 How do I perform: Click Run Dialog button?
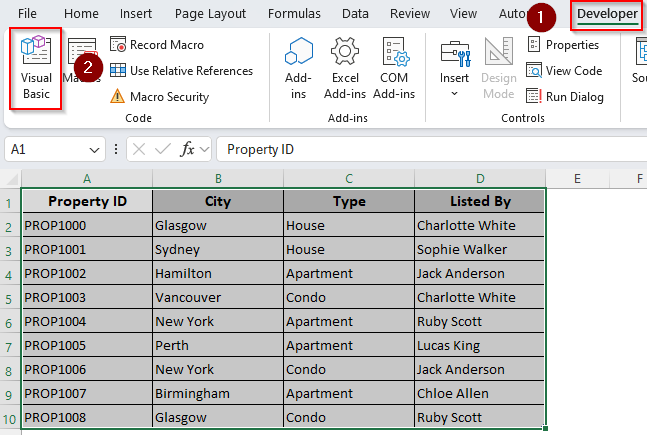click(x=565, y=97)
